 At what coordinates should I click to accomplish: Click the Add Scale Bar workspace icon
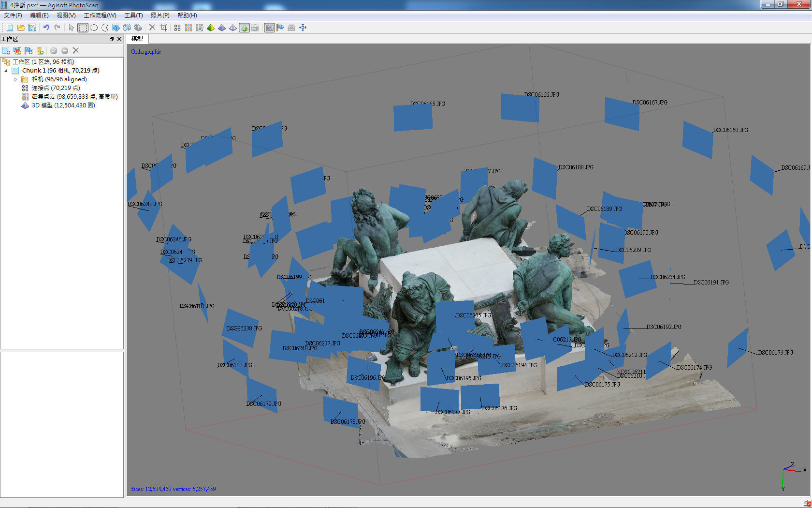pos(40,51)
